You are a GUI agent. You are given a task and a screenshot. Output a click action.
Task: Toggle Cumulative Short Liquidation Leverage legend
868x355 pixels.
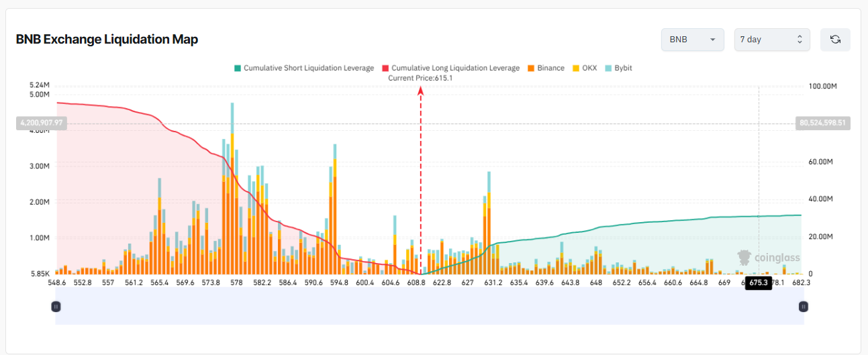point(303,68)
